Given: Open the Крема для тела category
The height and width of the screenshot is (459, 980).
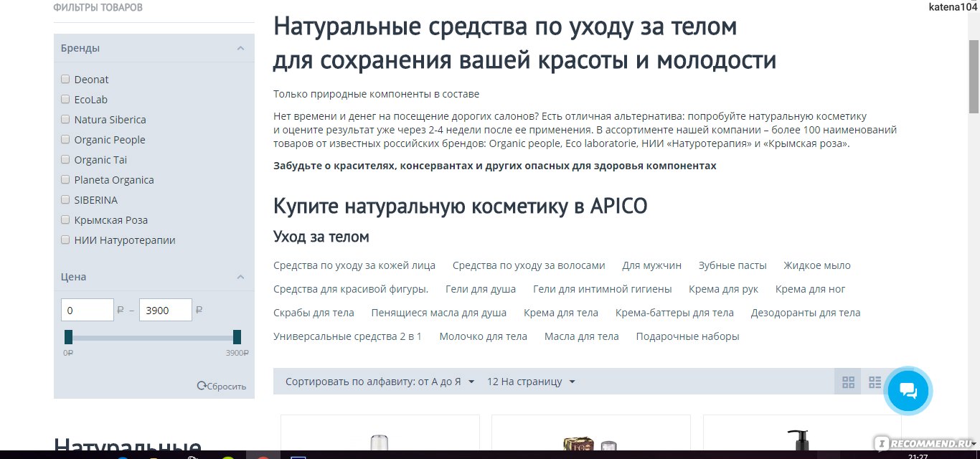Looking at the screenshot, I should [561, 313].
